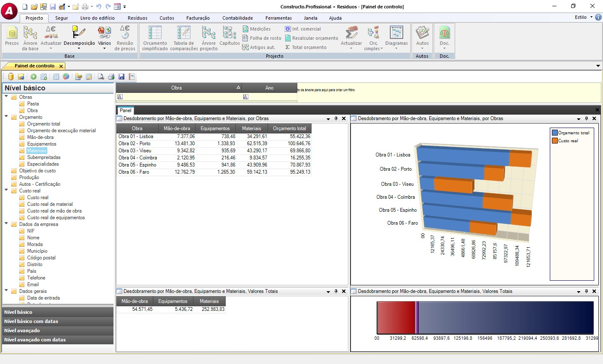
Task: Open Artigos aut. in the ribbon
Action: (258, 47)
